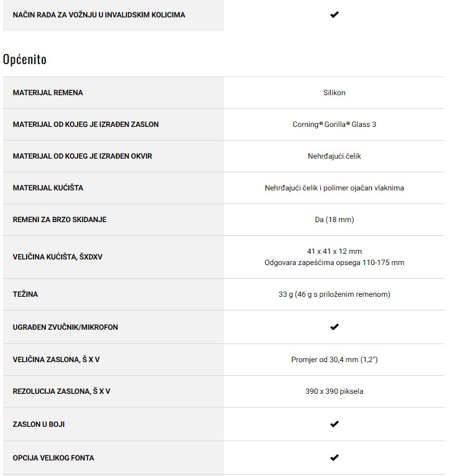Click the Materijal remena label
This screenshot has width=449, height=476.
pos(48,93)
